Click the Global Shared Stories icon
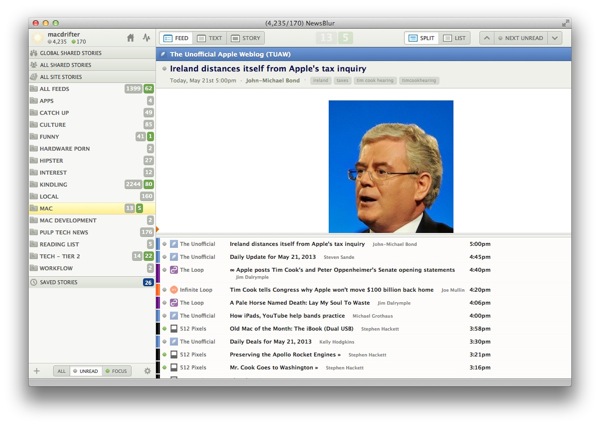This screenshot has height=426, width=600. click(34, 53)
